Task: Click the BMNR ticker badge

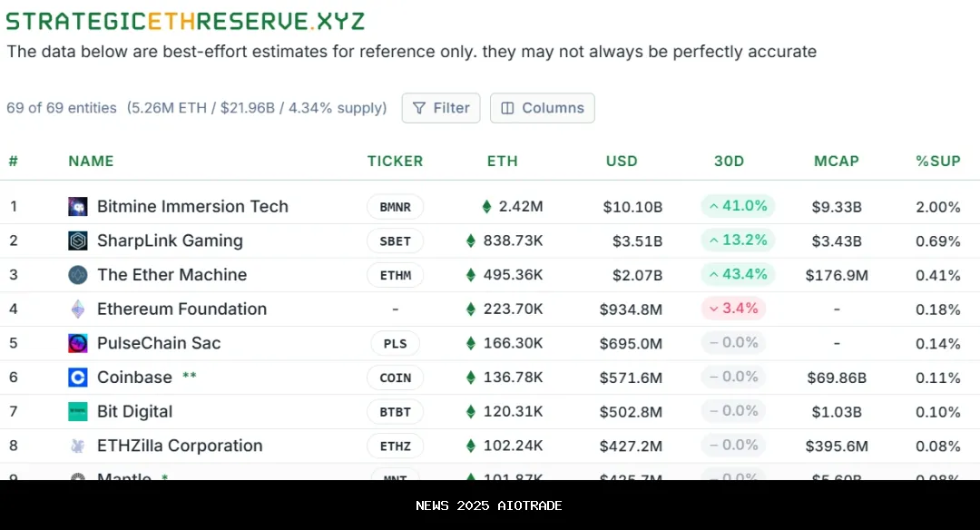Action: coord(395,207)
